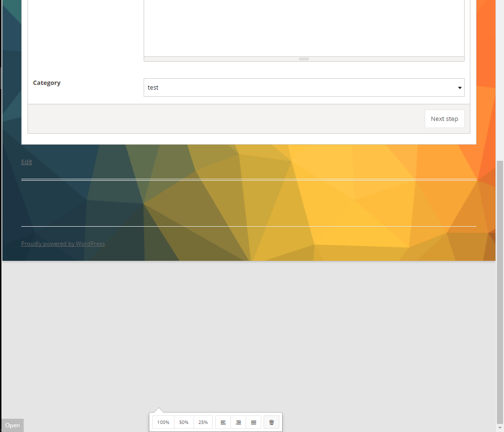Click the trash delete icon
Image resolution: width=504 pixels, height=432 pixels.
coord(271,423)
